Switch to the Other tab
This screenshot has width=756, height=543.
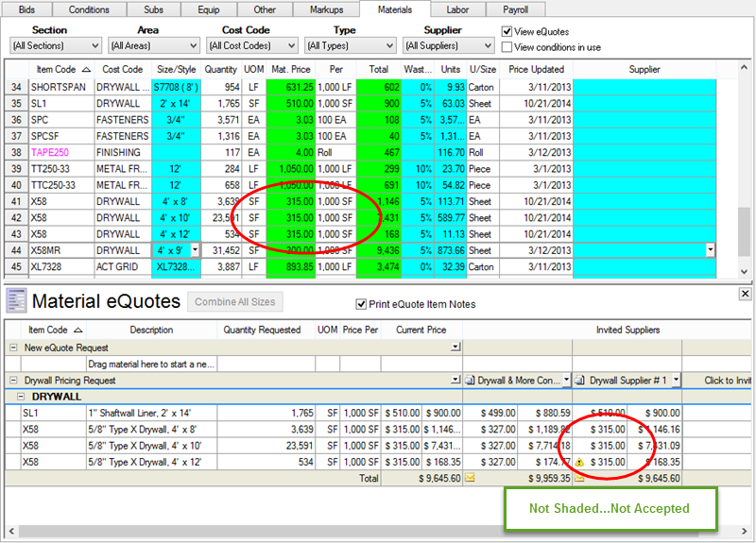[x=265, y=9]
